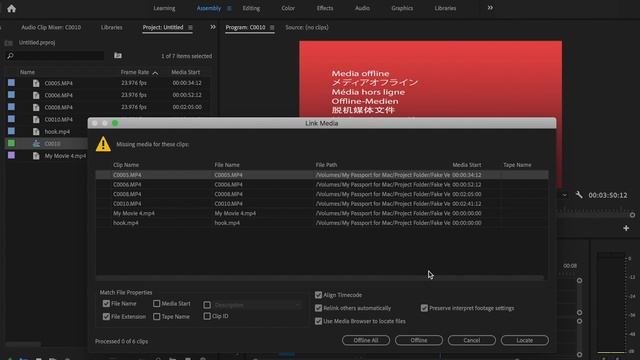Switch to the Learning workspace
The image size is (640, 360).
pos(164,8)
